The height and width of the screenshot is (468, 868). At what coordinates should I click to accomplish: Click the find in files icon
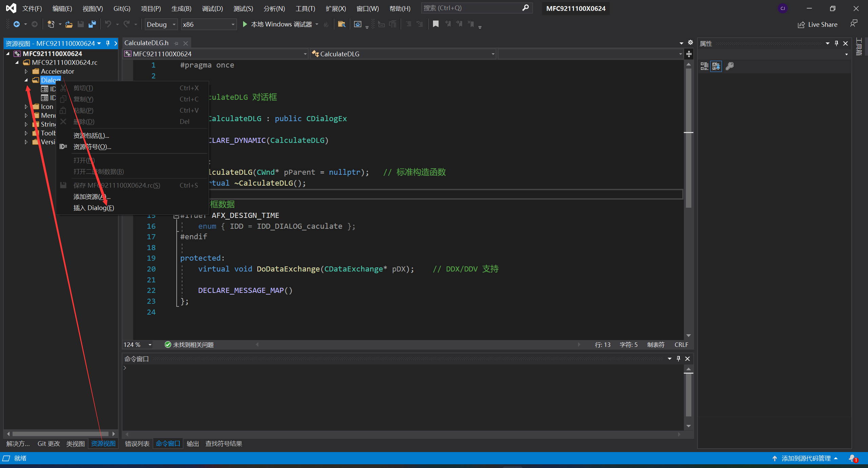(x=341, y=24)
